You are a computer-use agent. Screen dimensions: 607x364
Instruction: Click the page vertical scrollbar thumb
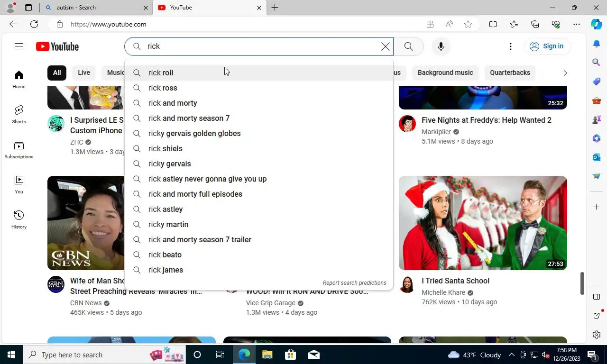[x=582, y=283]
